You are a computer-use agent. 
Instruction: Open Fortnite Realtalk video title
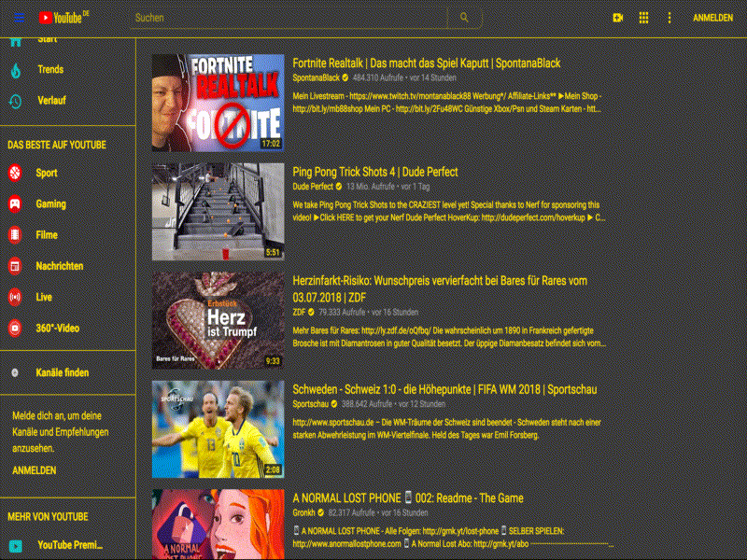[x=427, y=63]
